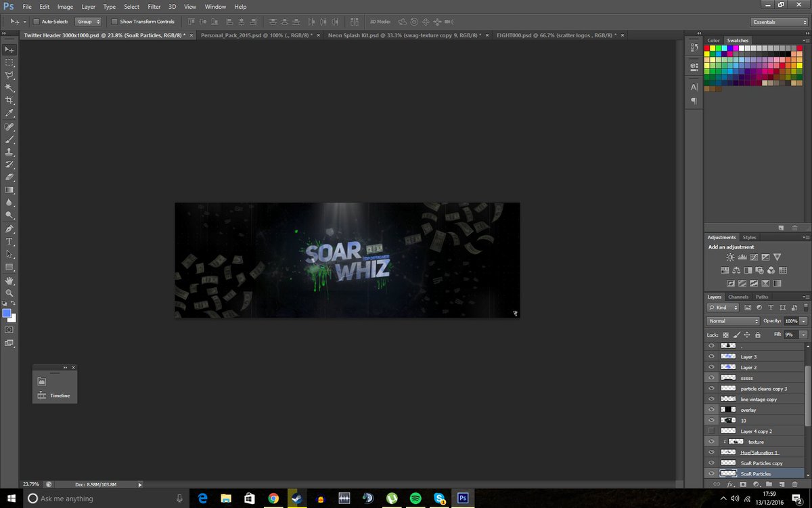Screen dimensions: 812x508
Task: Open the blend mode dropdown showing Normal
Action: click(733, 321)
